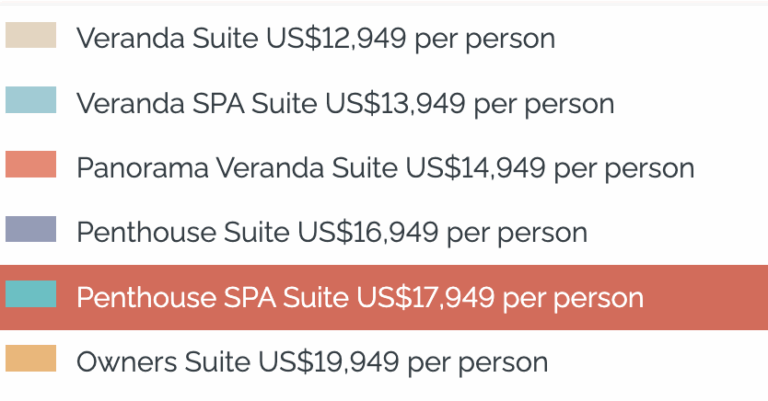Click the teal Penthouse SPA Suite swatch

(x=31, y=294)
